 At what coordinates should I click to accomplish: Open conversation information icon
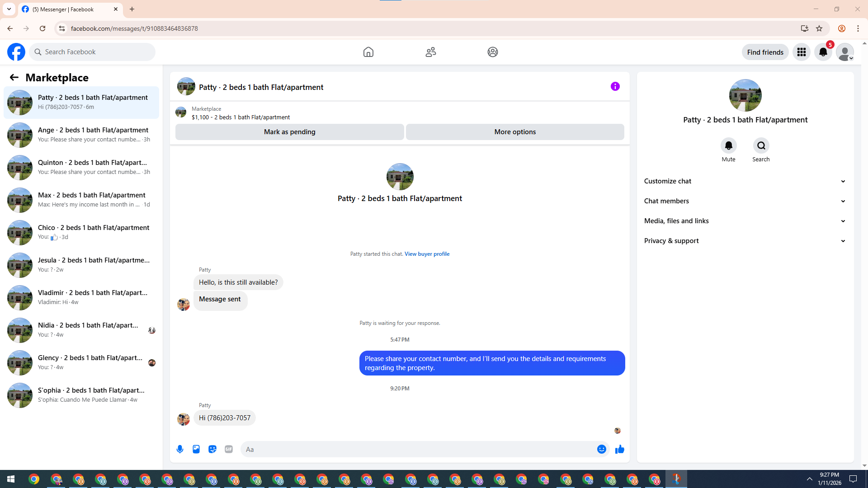coord(615,86)
